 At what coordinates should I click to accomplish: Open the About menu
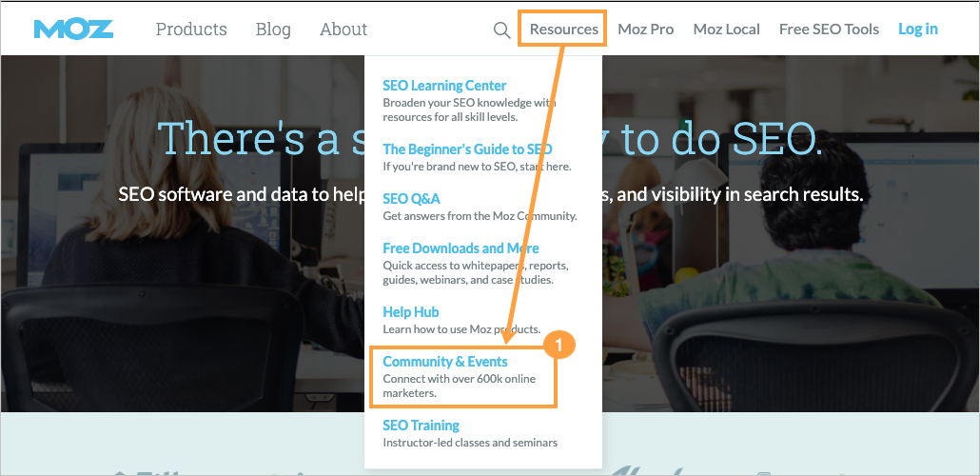343,29
